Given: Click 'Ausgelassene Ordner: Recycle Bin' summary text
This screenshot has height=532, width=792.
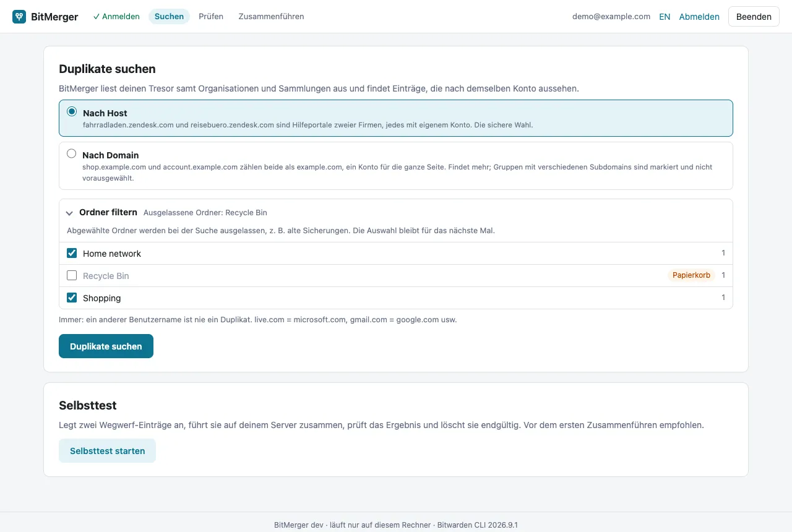Looking at the screenshot, I should click(x=205, y=213).
